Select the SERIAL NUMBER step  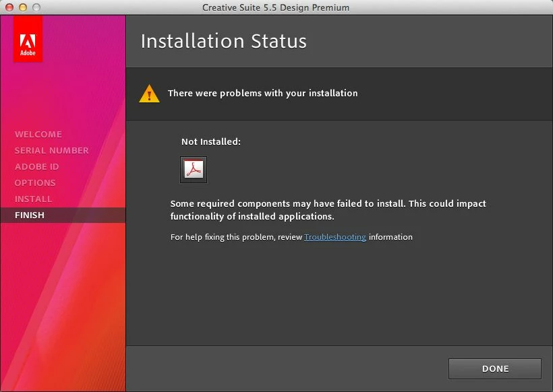click(x=51, y=150)
